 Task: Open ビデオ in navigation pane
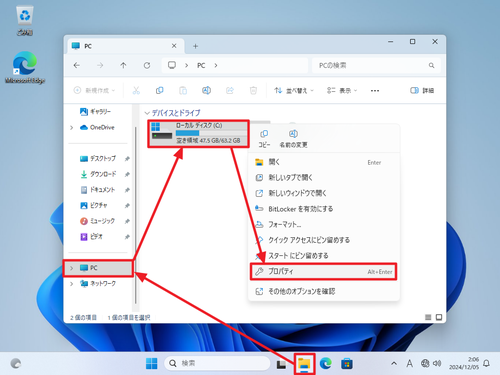(91, 237)
